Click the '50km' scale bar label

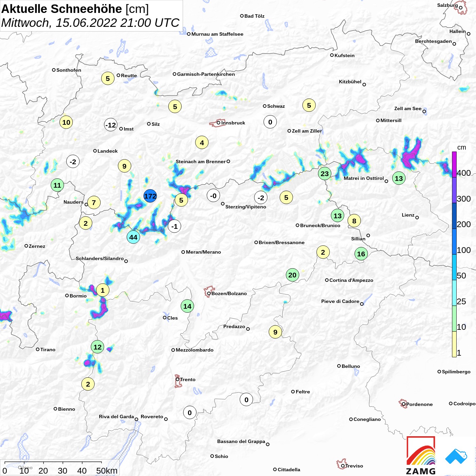click(x=107, y=471)
